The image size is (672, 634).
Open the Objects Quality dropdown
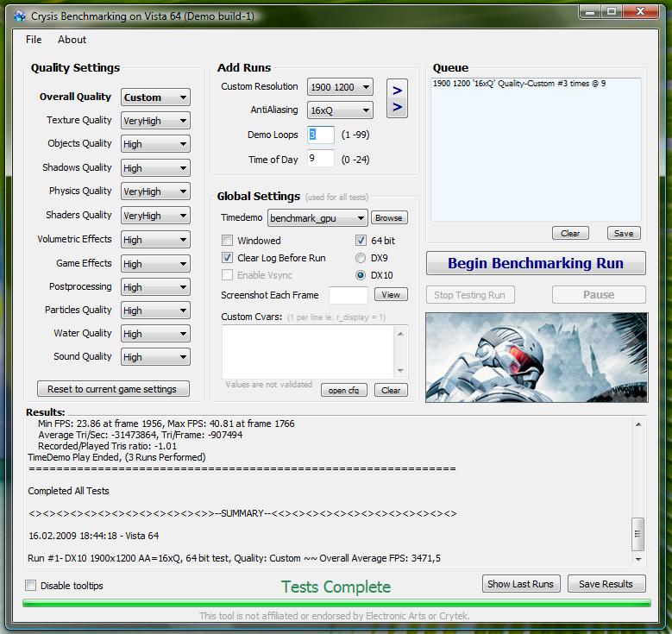tap(155, 144)
